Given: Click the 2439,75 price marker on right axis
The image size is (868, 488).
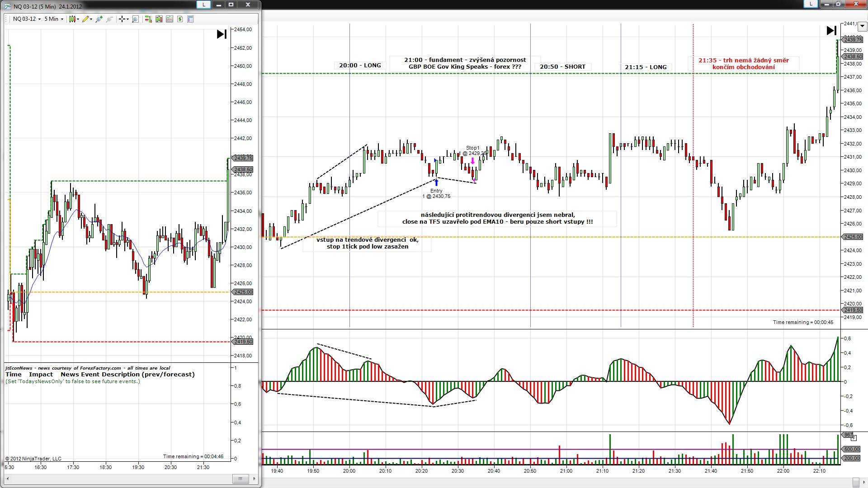Looking at the screenshot, I should click(853, 40).
